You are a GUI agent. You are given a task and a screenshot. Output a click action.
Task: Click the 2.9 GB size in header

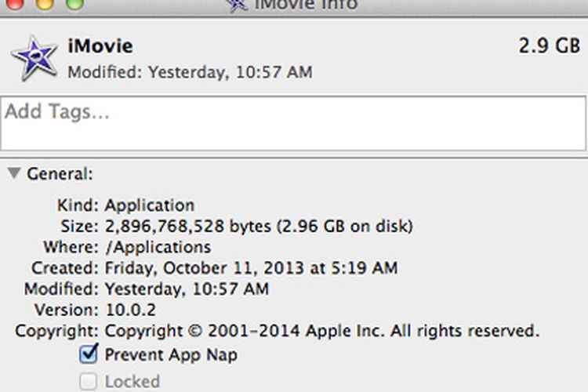pos(550,45)
